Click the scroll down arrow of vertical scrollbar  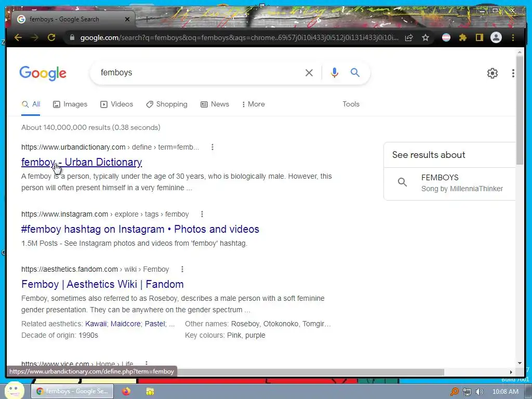(520, 363)
